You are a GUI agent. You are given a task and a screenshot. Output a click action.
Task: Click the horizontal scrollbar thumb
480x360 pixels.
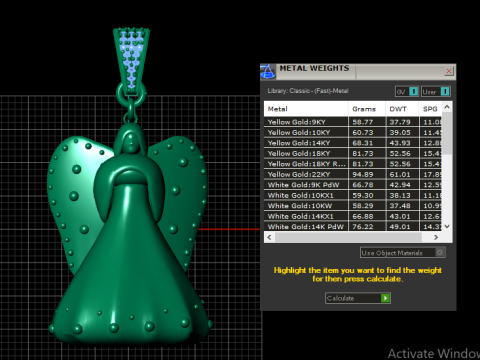[x=348, y=237]
